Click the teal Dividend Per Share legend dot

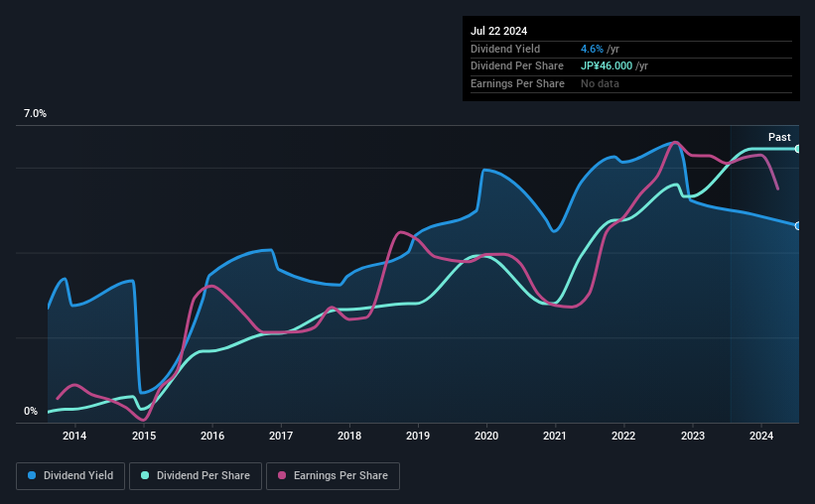coord(145,475)
